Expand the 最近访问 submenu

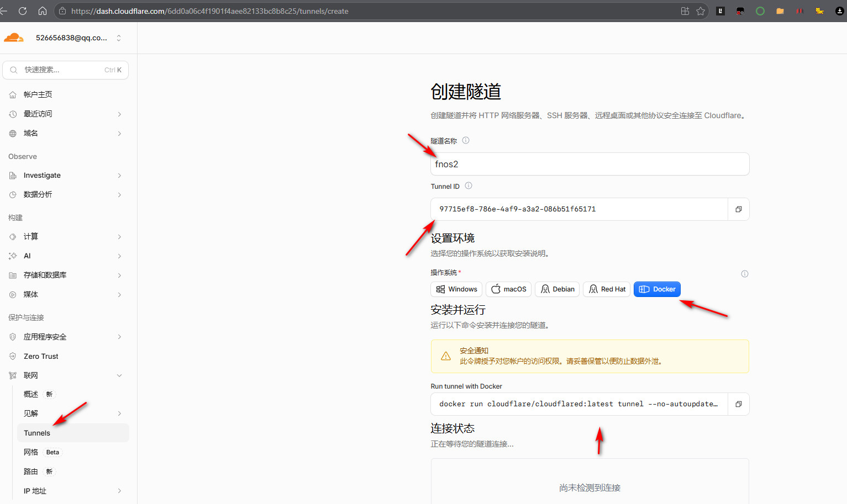coord(119,114)
